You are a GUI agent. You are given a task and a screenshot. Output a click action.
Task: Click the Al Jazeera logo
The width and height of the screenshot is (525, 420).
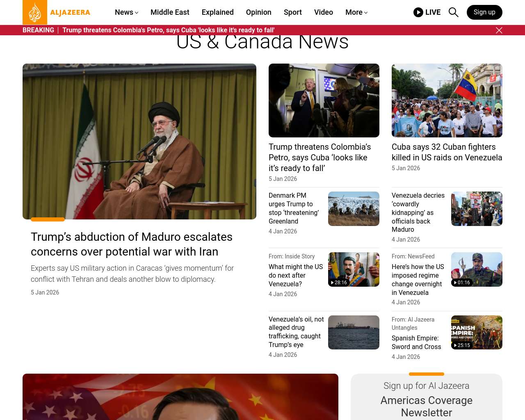[56, 12]
